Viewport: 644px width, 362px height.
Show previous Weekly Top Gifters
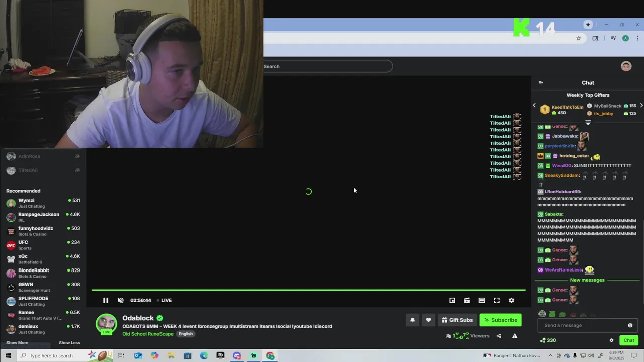[534, 106]
